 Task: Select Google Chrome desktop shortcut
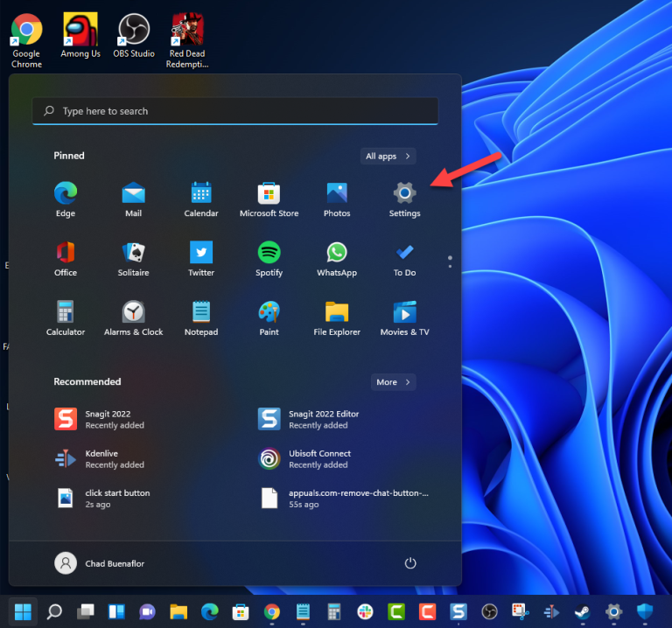[x=26, y=41]
